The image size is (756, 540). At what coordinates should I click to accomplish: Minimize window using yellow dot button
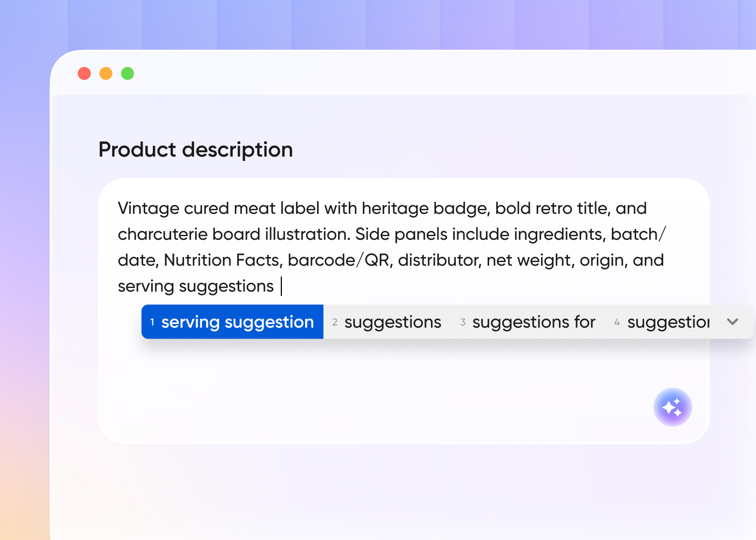[x=106, y=73]
